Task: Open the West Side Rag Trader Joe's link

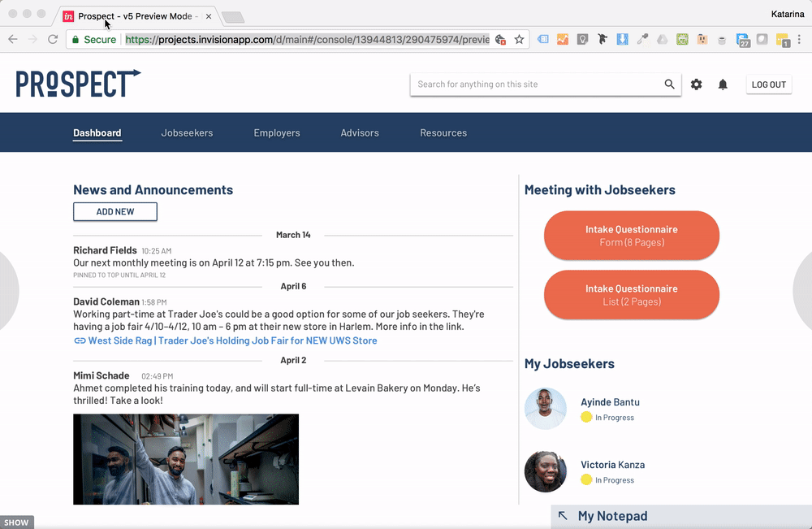Action: [x=232, y=340]
